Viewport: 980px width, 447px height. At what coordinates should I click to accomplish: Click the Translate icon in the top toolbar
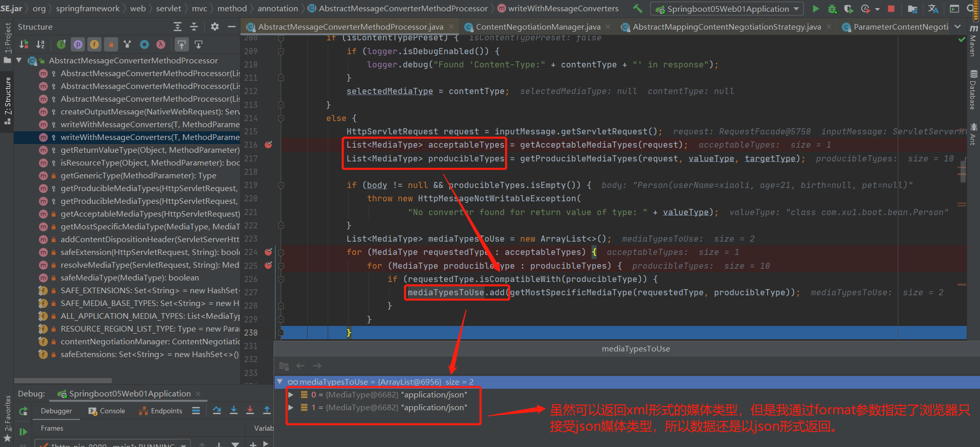pyautogui.click(x=933, y=9)
